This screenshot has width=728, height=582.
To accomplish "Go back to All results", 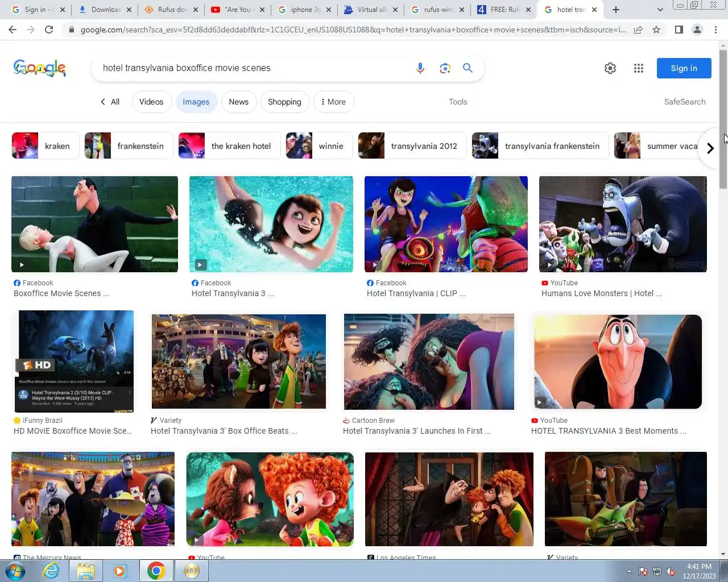I will 110,102.
